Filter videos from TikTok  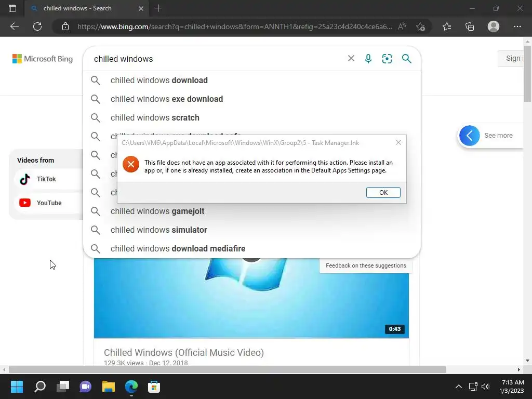pyautogui.click(x=48, y=179)
